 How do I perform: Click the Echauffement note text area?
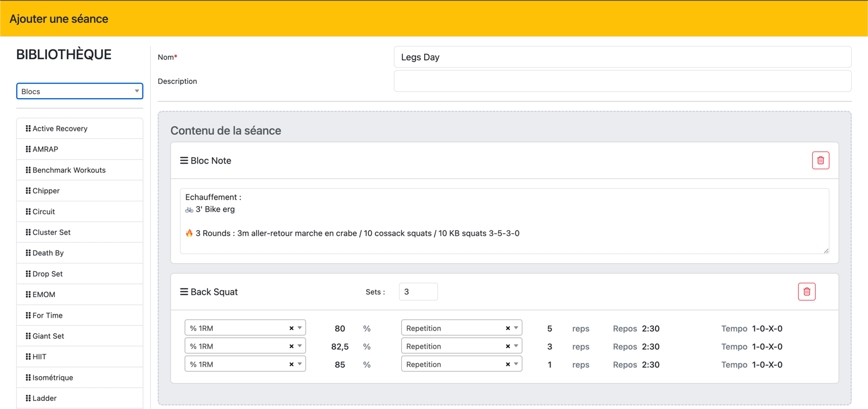[x=504, y=221]
